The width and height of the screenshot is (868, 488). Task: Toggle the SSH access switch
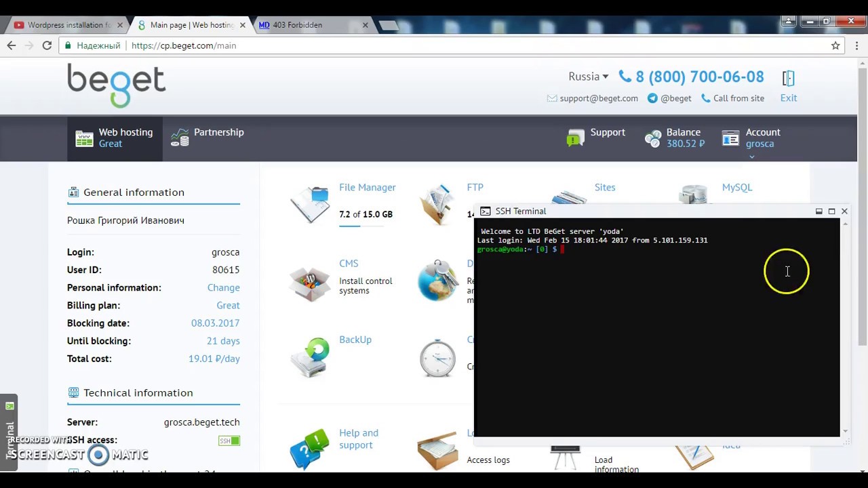(229, 441)
